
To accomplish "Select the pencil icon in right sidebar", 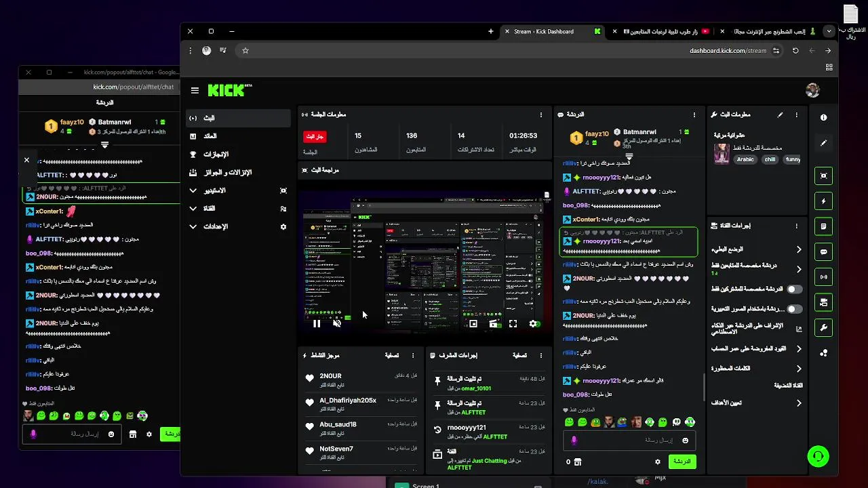I will [x=823, y=143].
